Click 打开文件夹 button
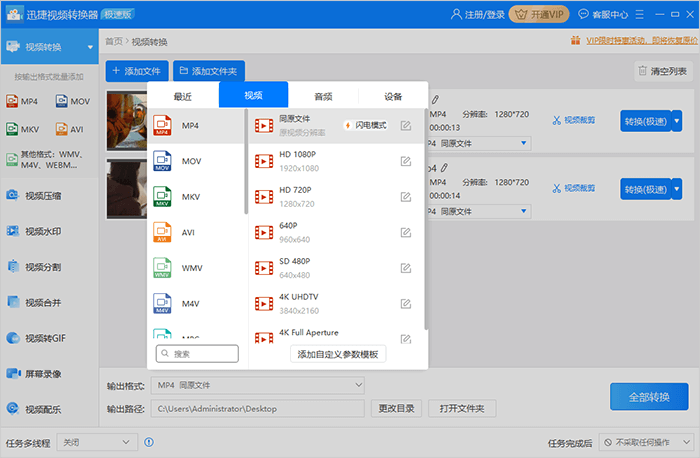Image resolution: width=700 pixels, height=458 pixels. coord(462,408)
